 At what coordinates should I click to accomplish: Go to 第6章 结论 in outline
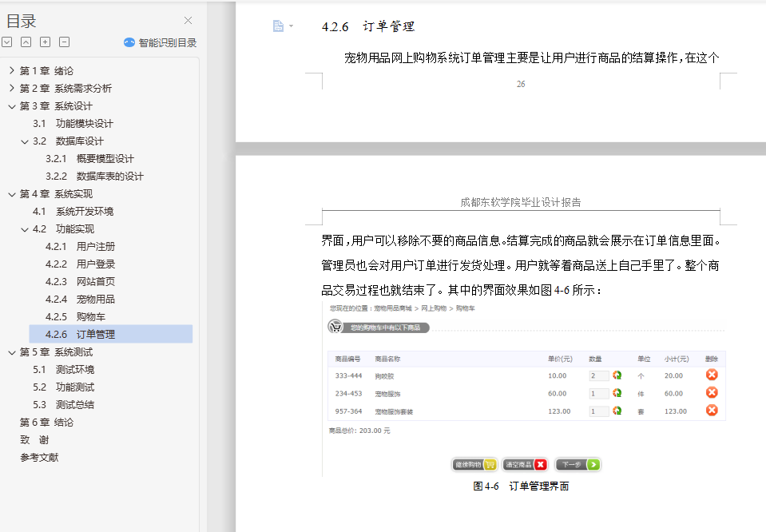(46, 423)
